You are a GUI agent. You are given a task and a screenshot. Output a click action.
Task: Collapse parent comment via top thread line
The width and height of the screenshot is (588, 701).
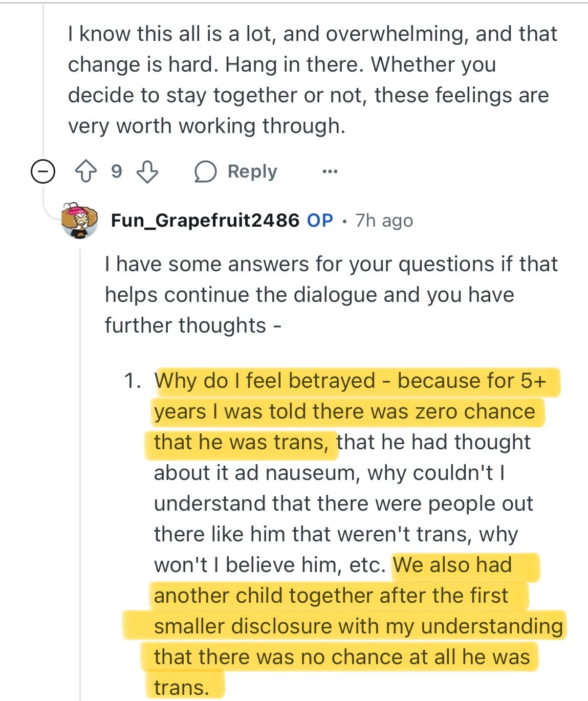[x=43, y=77]
